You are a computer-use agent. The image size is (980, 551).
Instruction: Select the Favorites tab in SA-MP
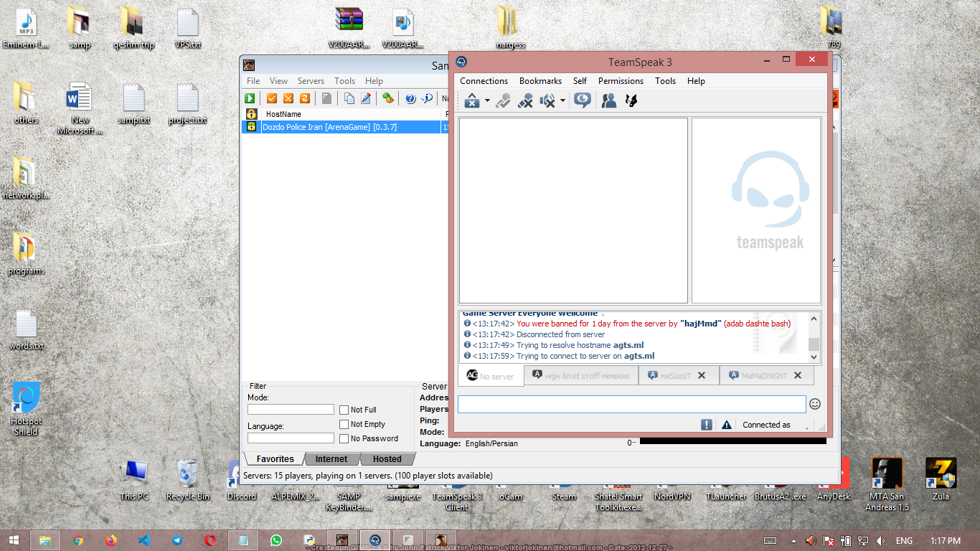[275, 459]
